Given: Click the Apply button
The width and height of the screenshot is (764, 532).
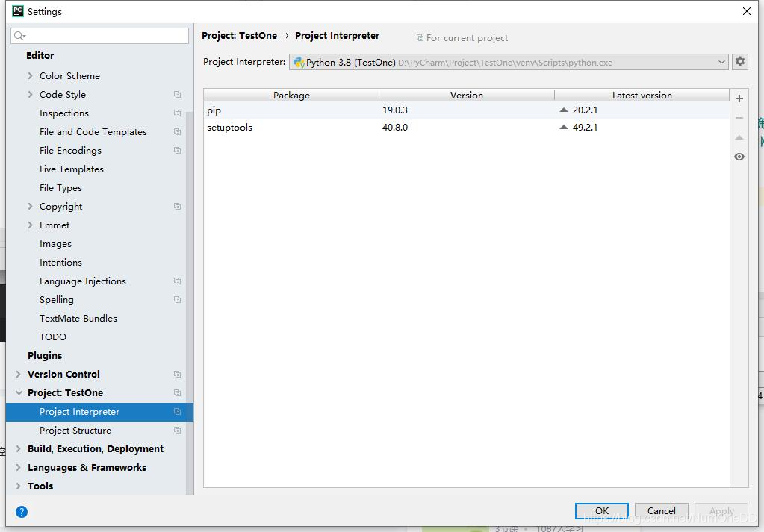Looking at the screenshot, I should coord(721,510).
